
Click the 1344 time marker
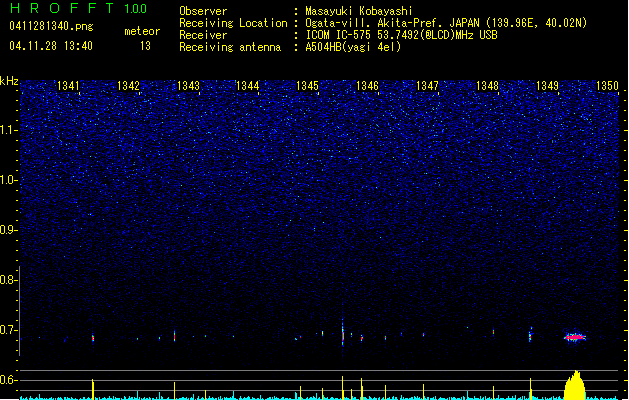click(248, 85)
